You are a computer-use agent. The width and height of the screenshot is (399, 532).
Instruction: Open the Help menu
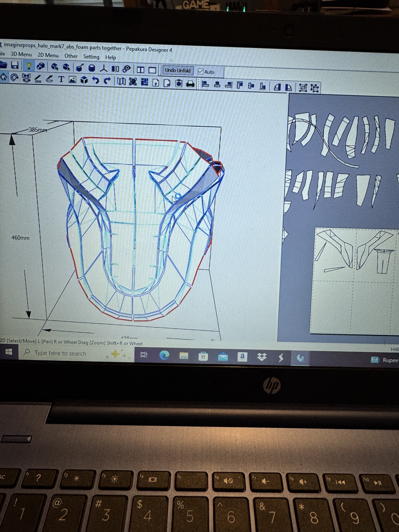(x=111, y=58)
